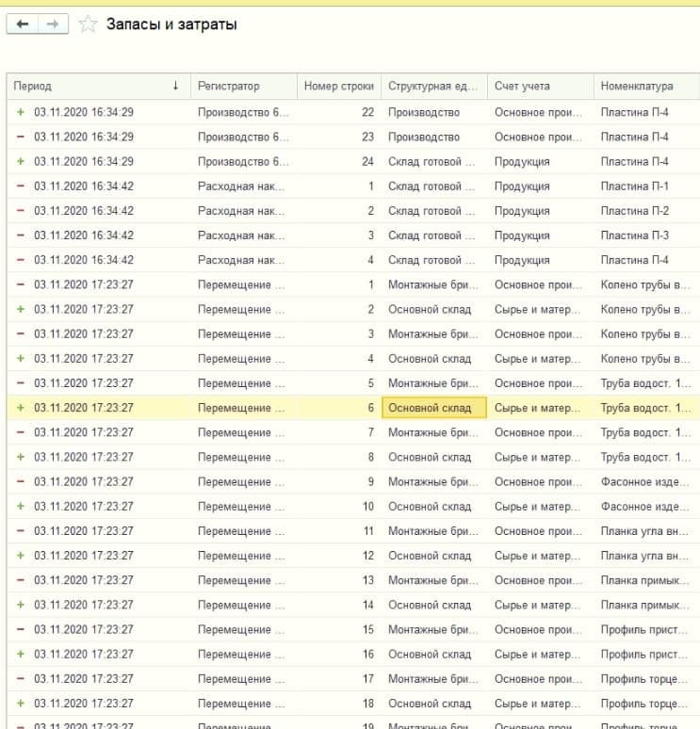Click plus icon of Перемещение row 10
The height and width of the screenshot is (729, 700).
tap(21, 507)
